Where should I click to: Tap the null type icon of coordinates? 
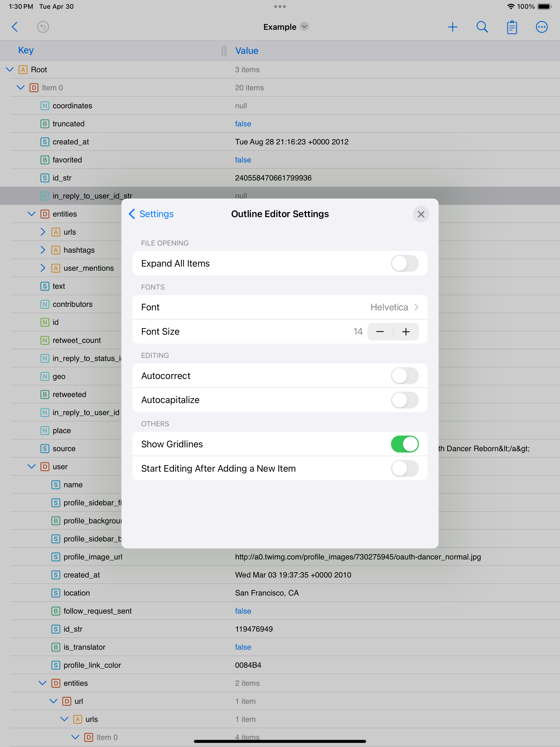coord(45,106)
